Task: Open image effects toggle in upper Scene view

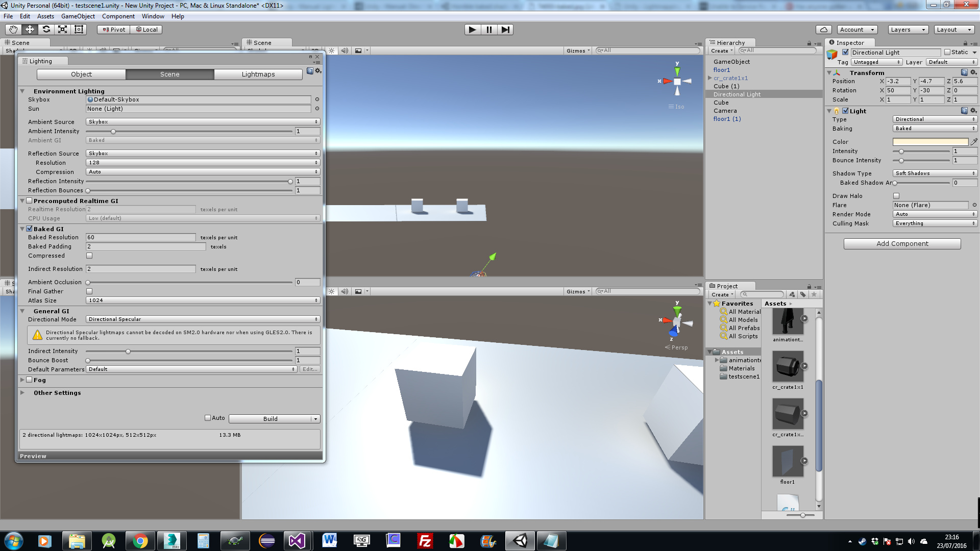Action: tap(358, 51)
